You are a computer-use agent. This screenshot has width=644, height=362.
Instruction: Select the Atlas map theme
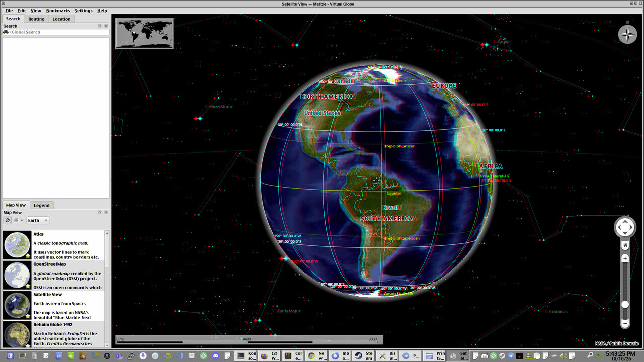click(x=53, y=245)
